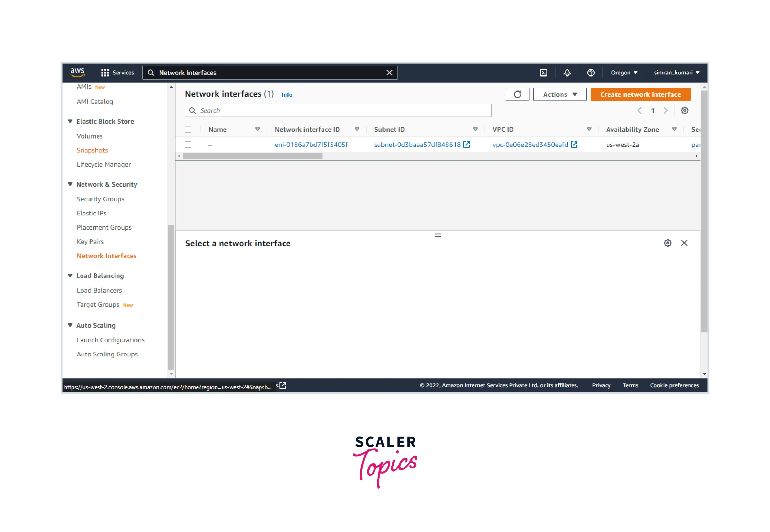Screen dimensions: 770x532
Task: Click the help question mark icon
Action: point(591,73)
